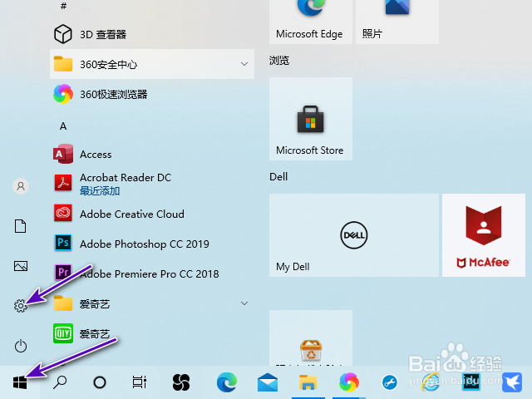Launch the black fan-shaped taskbar app
The height and width of the screenshot is (399, 532).
pyautogui.click(x=181, y=382)
